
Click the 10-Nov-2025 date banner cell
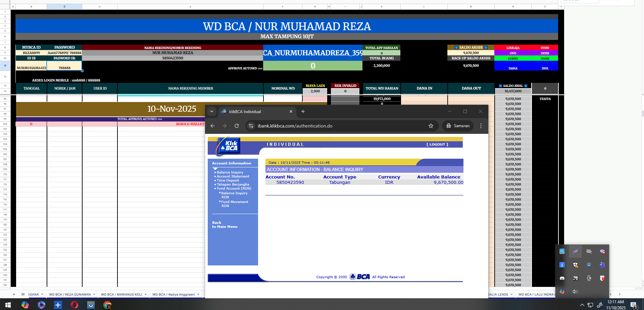171,109
